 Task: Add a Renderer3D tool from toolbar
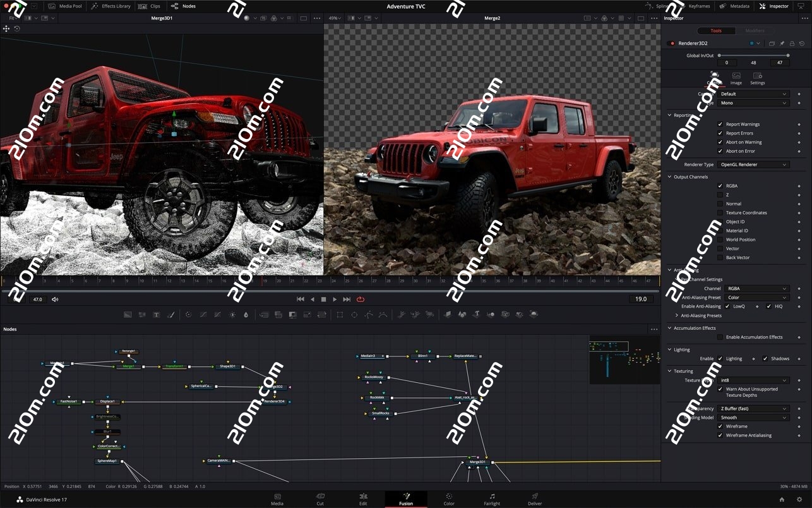coord(534,314)
